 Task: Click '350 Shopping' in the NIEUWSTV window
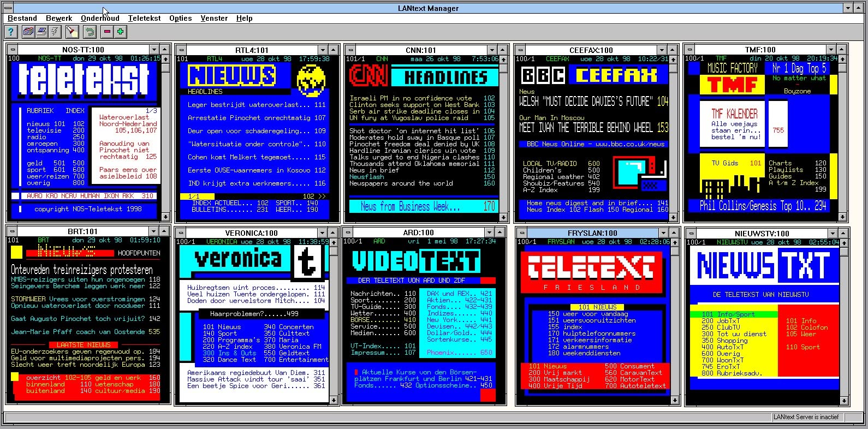[x=724, y=341]
